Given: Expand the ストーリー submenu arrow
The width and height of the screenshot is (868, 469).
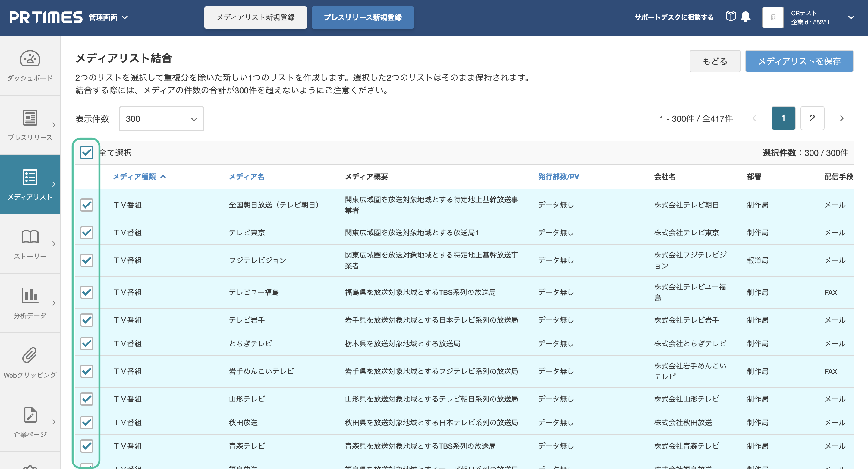Looking at the screenshot, I should [x=54, y=244].
